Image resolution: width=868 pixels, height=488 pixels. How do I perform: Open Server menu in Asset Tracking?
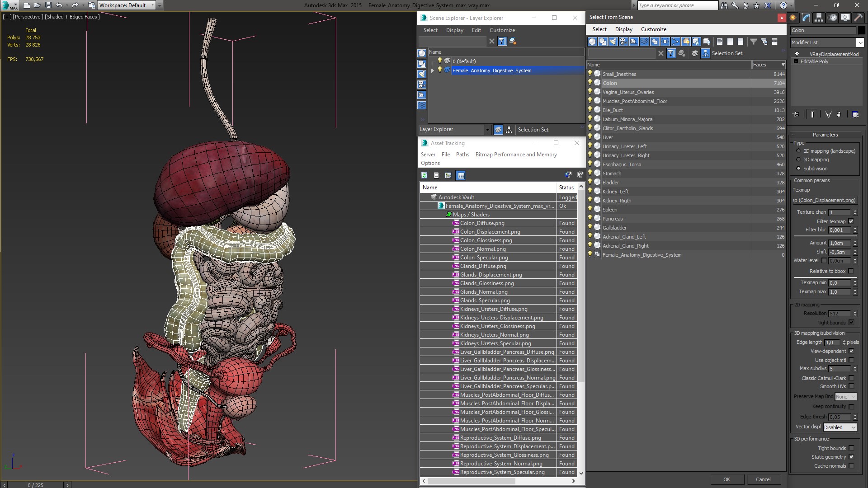pos(428,155)
